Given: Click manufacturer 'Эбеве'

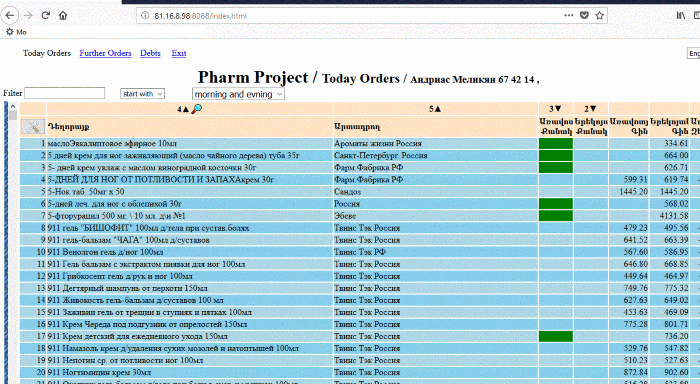Looking at the screenshot, I should click(x=345, y=216).
